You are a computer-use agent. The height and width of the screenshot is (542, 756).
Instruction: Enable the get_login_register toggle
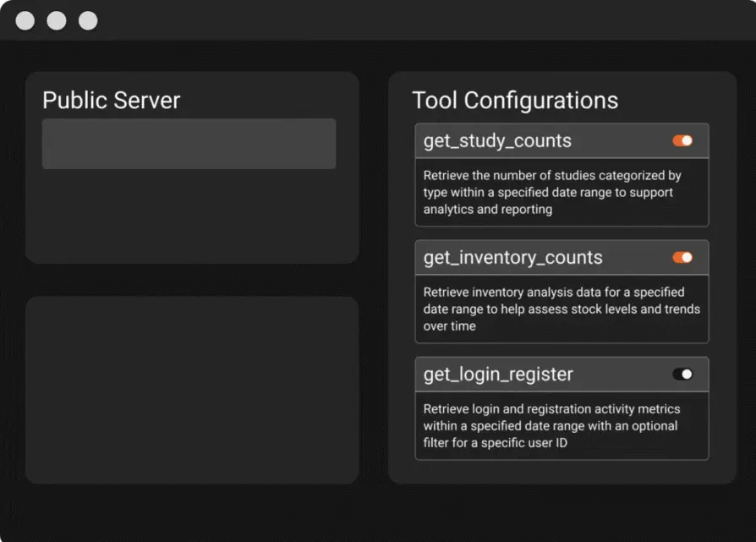click(682, 375)
